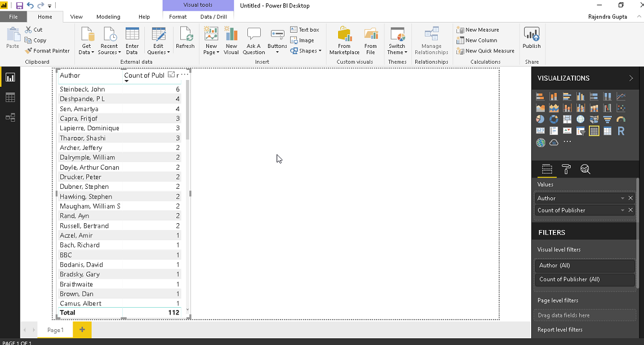
Task: Select the R script visual
Action: [621, 131]
